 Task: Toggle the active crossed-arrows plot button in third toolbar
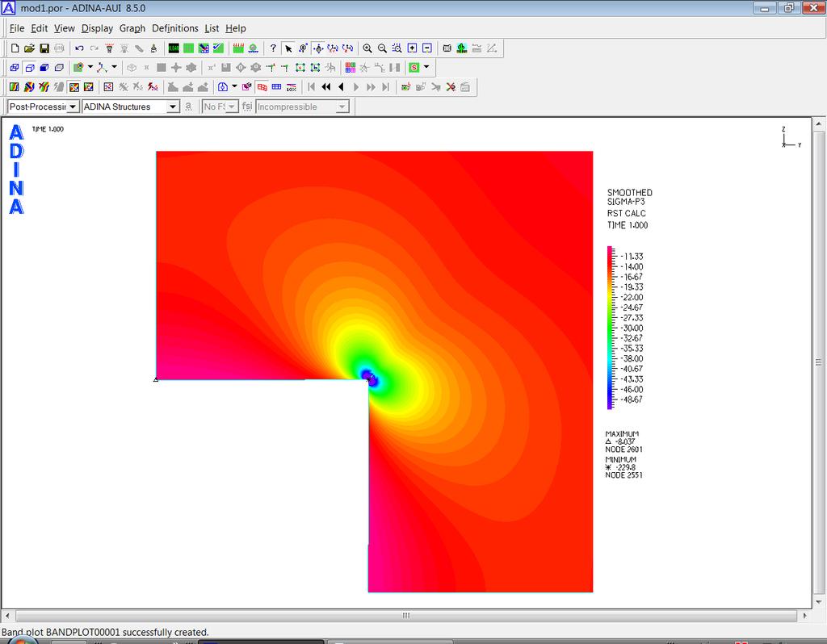click(x=74, y=87)
